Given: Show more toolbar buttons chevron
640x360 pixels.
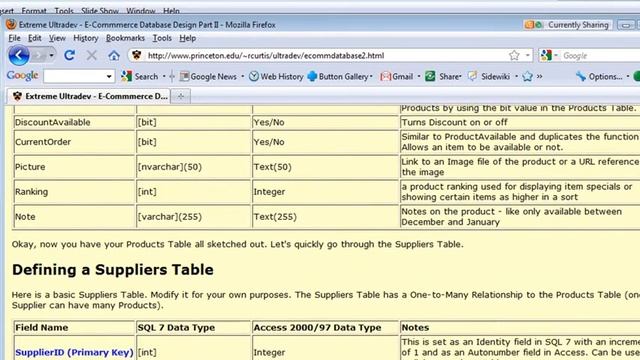Looking at the screenshot, I should coord(540,76).
